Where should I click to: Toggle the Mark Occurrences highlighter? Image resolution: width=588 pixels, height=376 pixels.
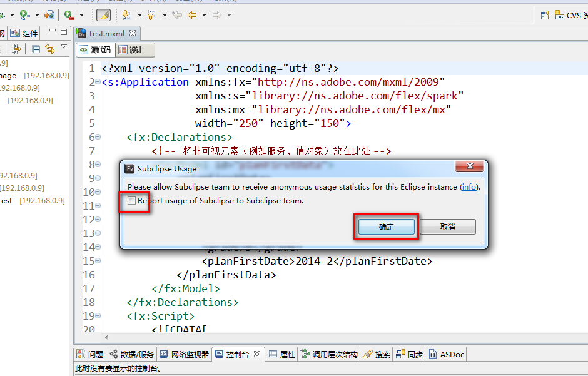coord(103,15)
